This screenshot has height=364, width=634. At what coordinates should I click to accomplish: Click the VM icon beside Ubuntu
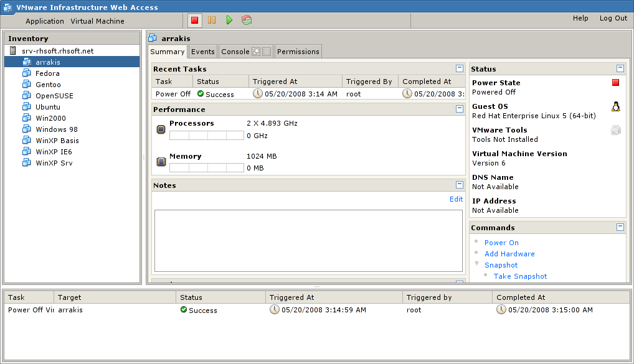27,106
